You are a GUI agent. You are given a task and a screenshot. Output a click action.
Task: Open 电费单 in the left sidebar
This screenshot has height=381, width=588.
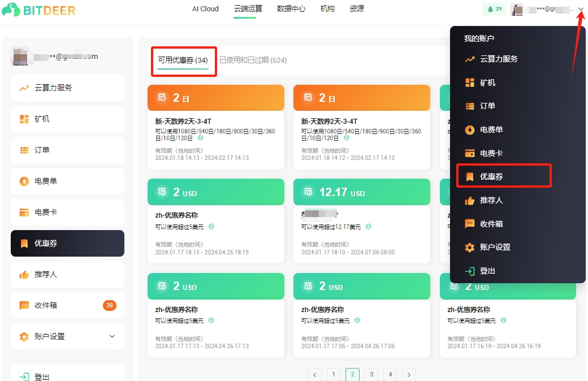click(x=67, y=181)
